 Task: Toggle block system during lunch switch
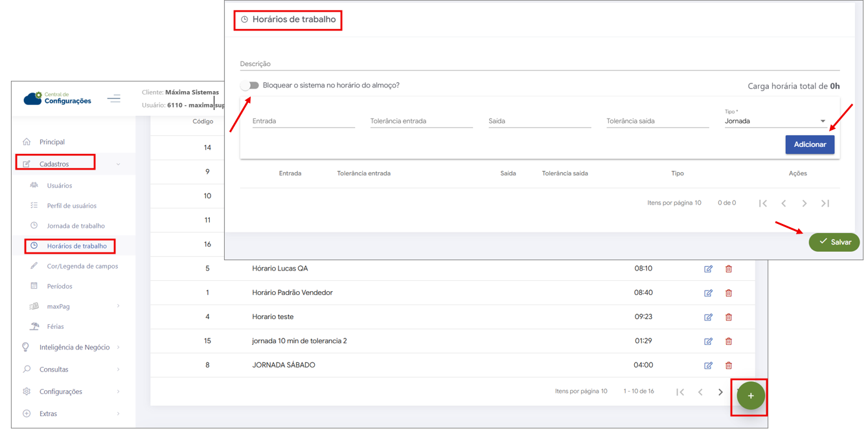coord(249,85)
